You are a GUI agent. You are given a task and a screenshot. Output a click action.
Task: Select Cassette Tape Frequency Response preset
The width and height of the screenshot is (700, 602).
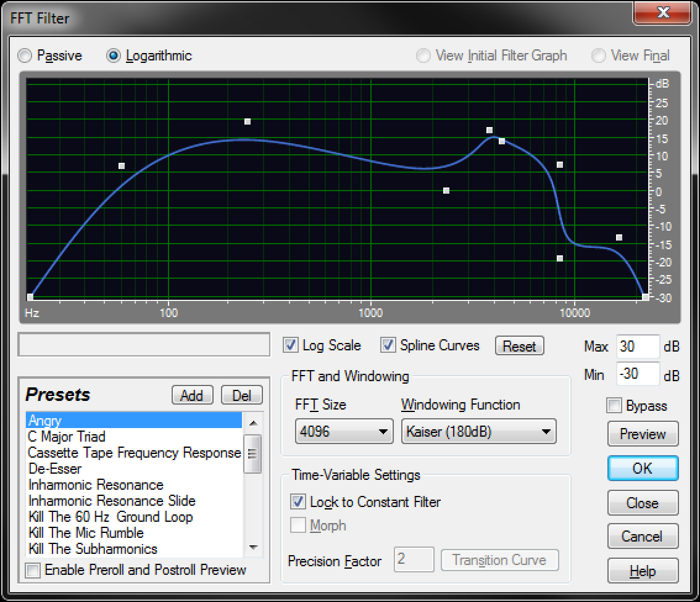tap(134, 452)
